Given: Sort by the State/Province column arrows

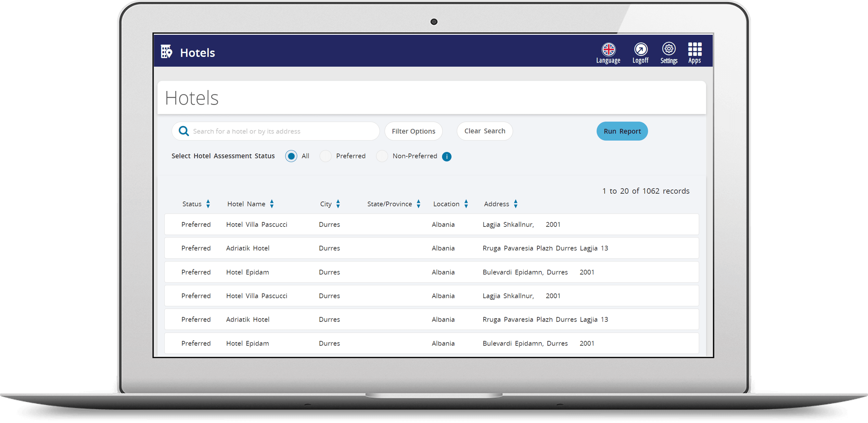Looking at the screenshot, I should click(x=418, y=204).
